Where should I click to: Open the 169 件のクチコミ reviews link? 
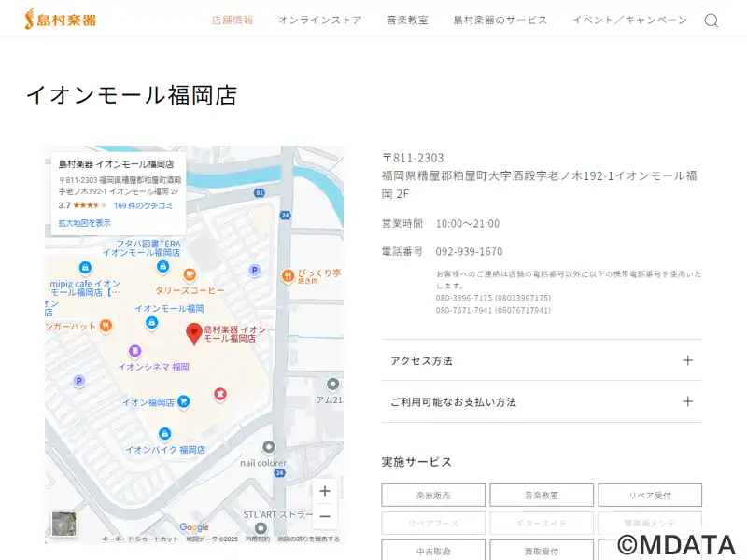(143, 205)
